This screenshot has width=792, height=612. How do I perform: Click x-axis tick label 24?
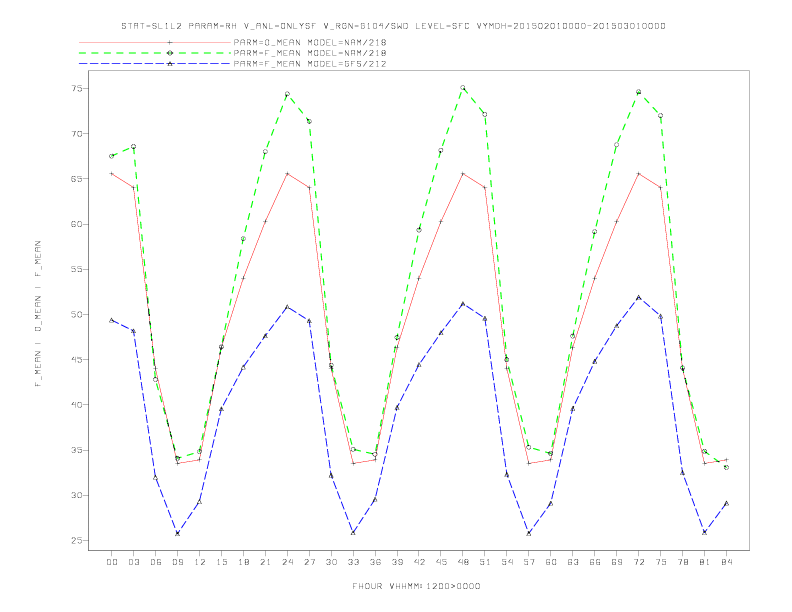tap(287, 562)
